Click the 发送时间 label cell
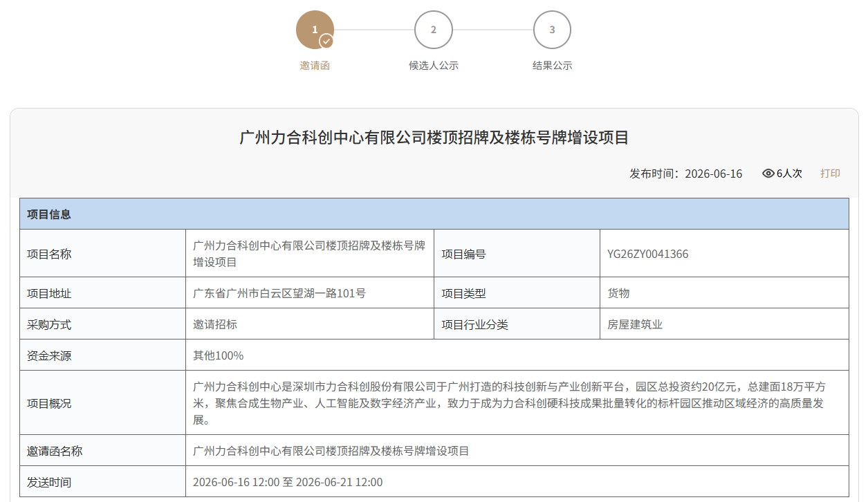Screen dimensions: 868x502 point(103,482)
